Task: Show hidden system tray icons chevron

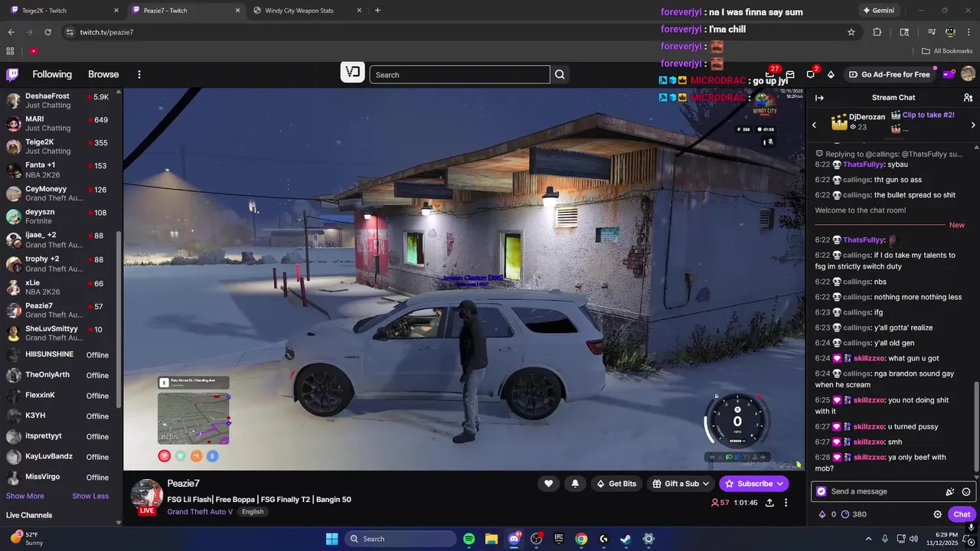Action: coord(868,539)
